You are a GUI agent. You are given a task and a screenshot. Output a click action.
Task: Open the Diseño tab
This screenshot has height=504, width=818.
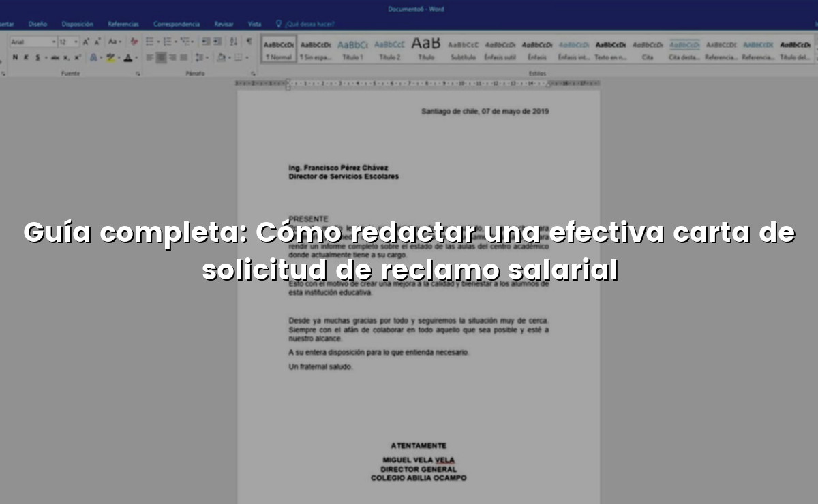click(x=37, y=24)
